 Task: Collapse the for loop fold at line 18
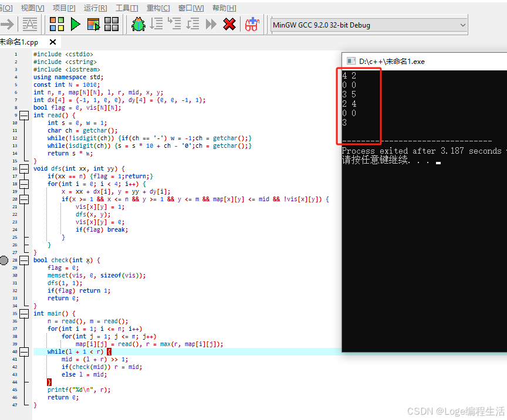24,184
